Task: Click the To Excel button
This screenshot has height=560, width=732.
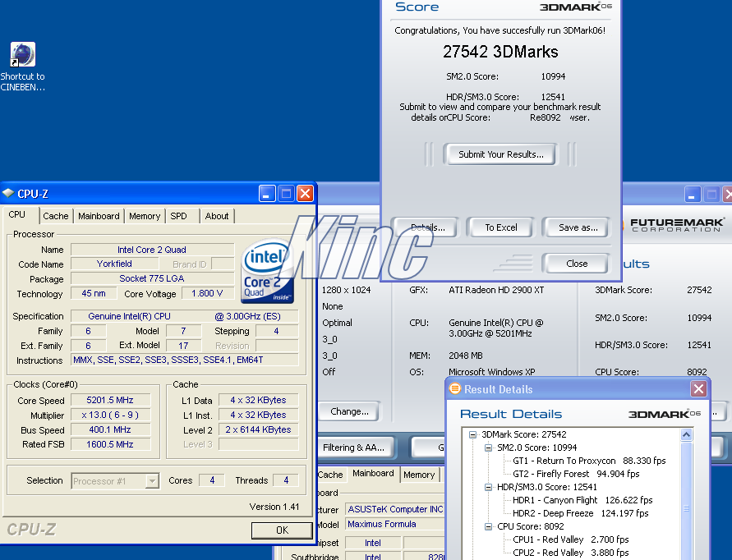Action: [500, 227]
